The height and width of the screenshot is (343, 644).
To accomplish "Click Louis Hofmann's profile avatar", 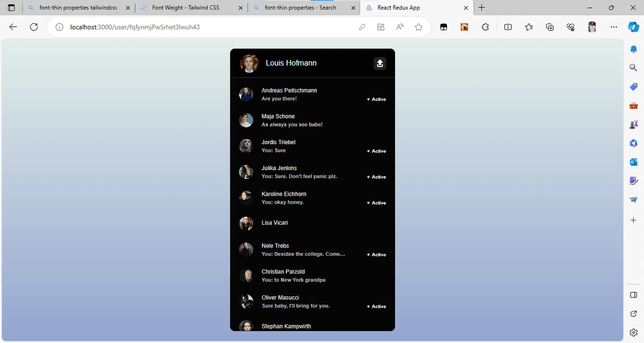I will click(249, 63).
